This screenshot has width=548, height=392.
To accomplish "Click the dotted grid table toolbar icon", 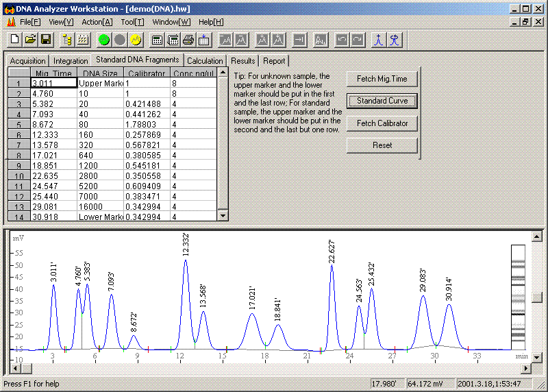I will [x=82, y=40].
